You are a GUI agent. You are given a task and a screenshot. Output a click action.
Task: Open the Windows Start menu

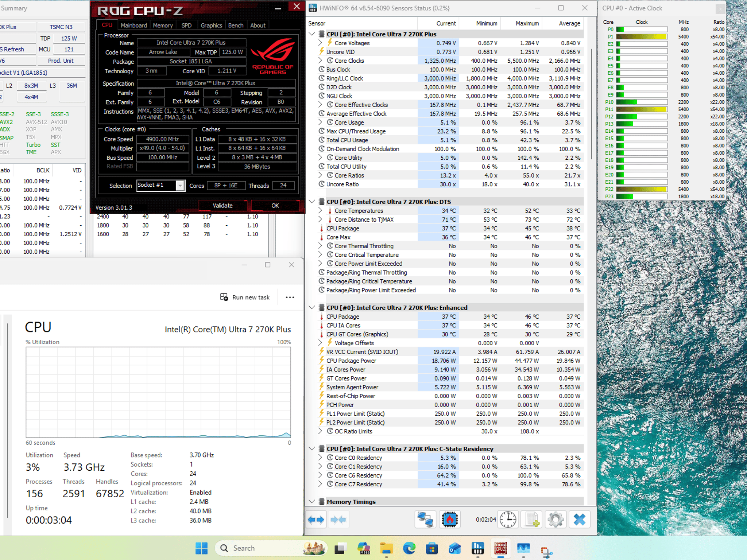point(201,548)
